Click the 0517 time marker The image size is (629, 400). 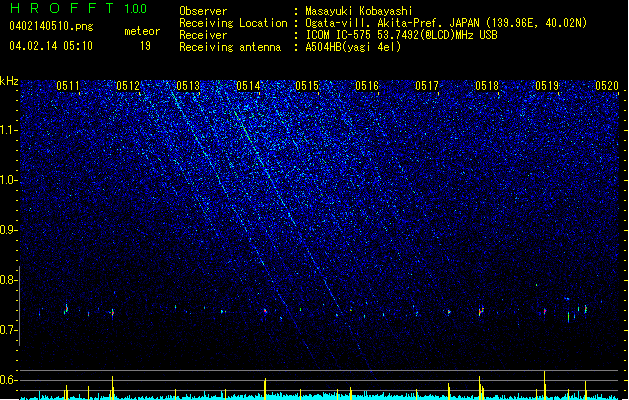click(427, 86)
